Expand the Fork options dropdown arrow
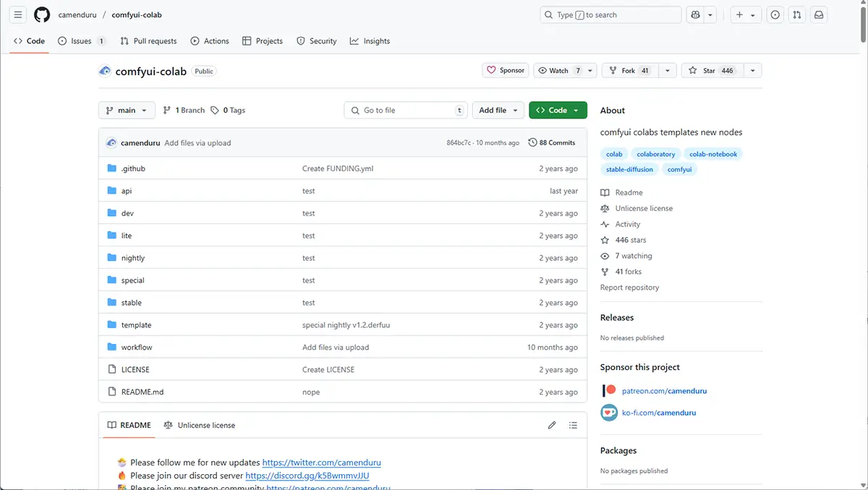This screenshot has height=490, width=868. [x=667, y=71]
